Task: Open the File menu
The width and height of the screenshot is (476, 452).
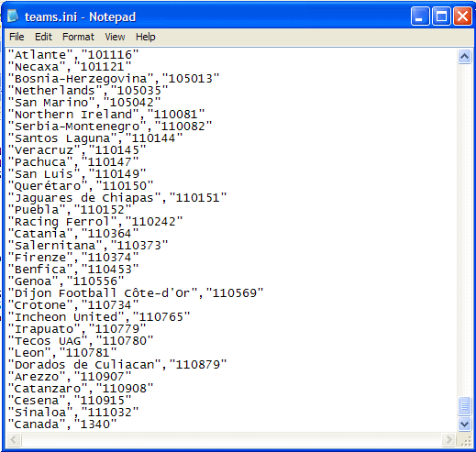Action: click(17, 37)
